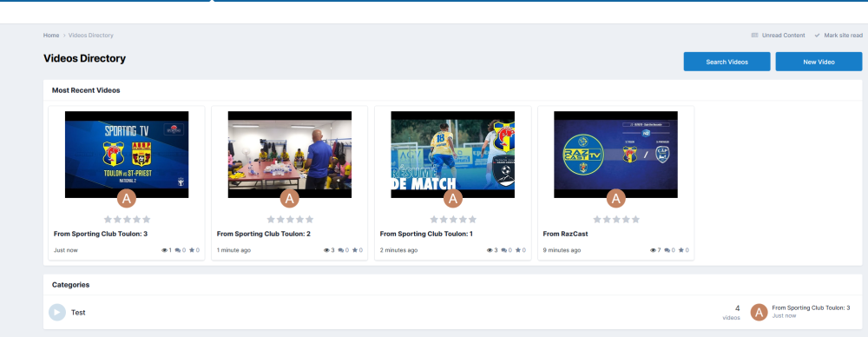This screenshot has width=868, height=337.
Task: Click '9 minutes ago' timestamp
Action: click(x=562, y=250)
